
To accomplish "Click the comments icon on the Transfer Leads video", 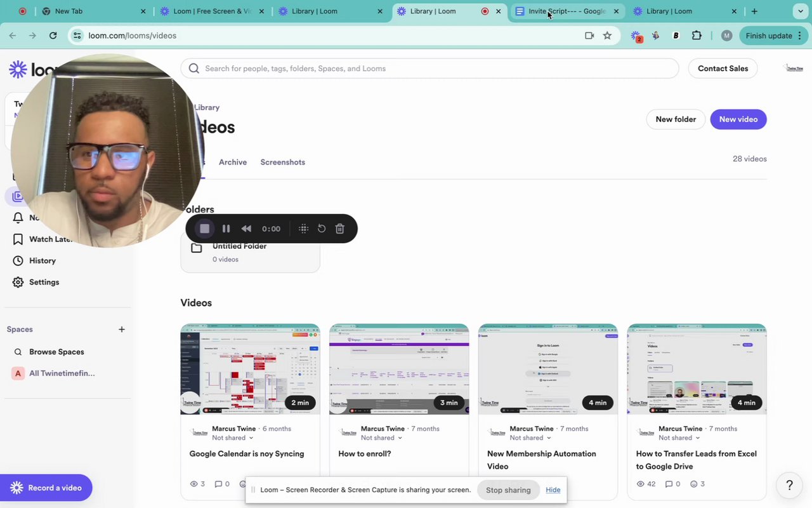I will coord(669,484).
